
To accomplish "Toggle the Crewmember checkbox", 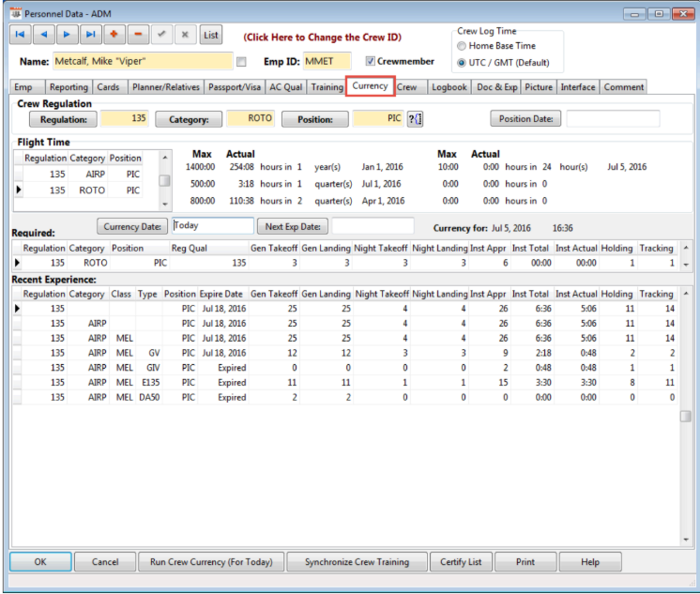I will (371, 62).
